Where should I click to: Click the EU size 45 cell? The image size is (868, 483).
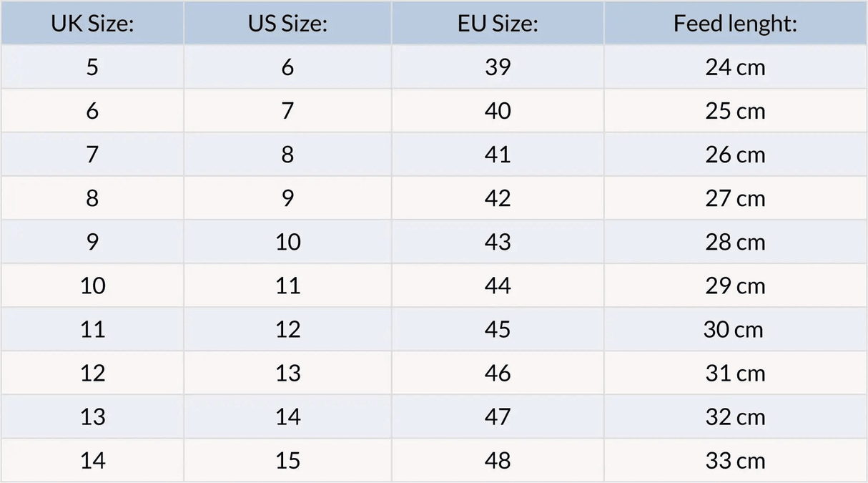pyautogui.click(x=498, y=329)
